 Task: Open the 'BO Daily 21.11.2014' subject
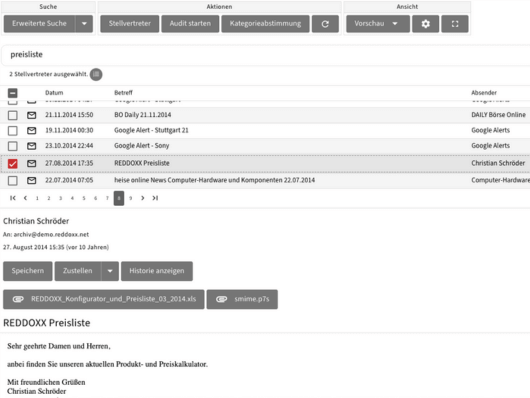(143, 115)
